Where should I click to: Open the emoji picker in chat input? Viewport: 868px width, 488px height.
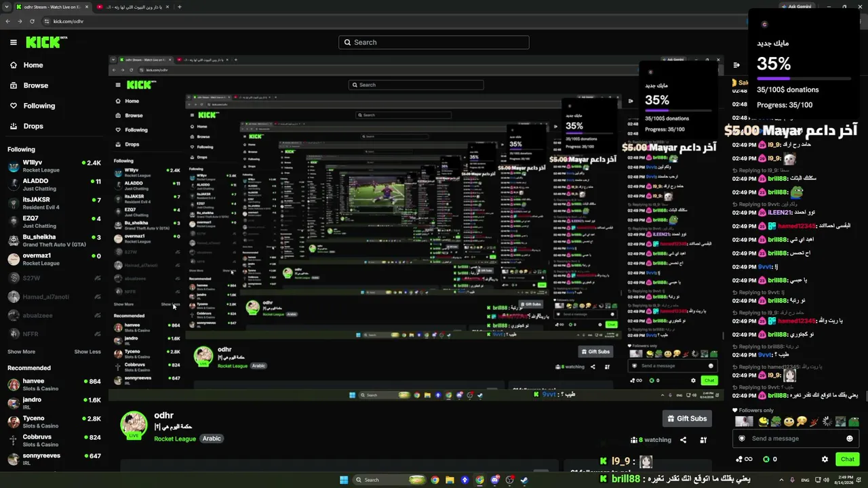pos(849,439)
